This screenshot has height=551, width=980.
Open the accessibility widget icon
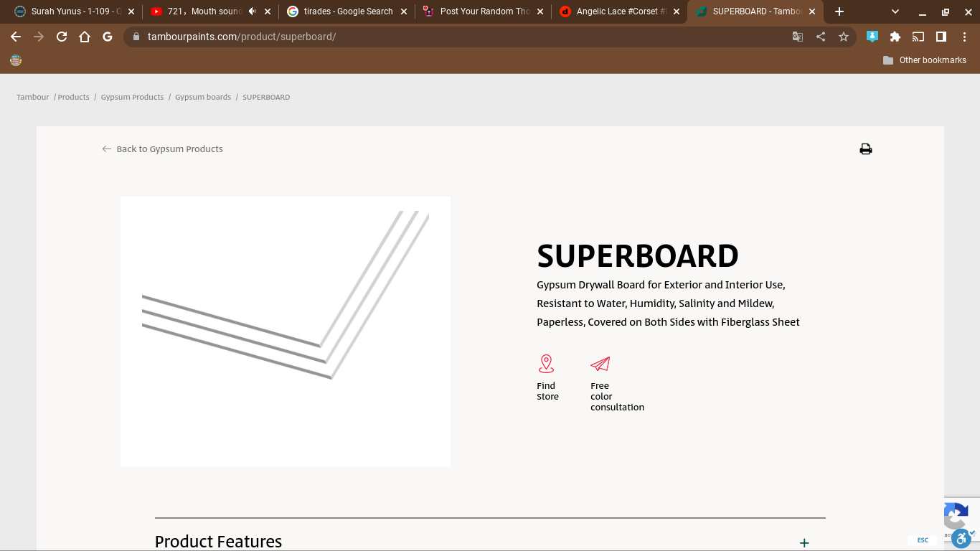[x=961, y=538]
